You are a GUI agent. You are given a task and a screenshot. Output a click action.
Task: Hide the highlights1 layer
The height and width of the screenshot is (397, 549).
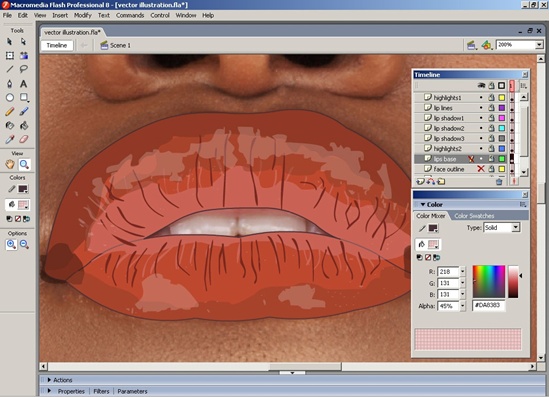[481, 98]
